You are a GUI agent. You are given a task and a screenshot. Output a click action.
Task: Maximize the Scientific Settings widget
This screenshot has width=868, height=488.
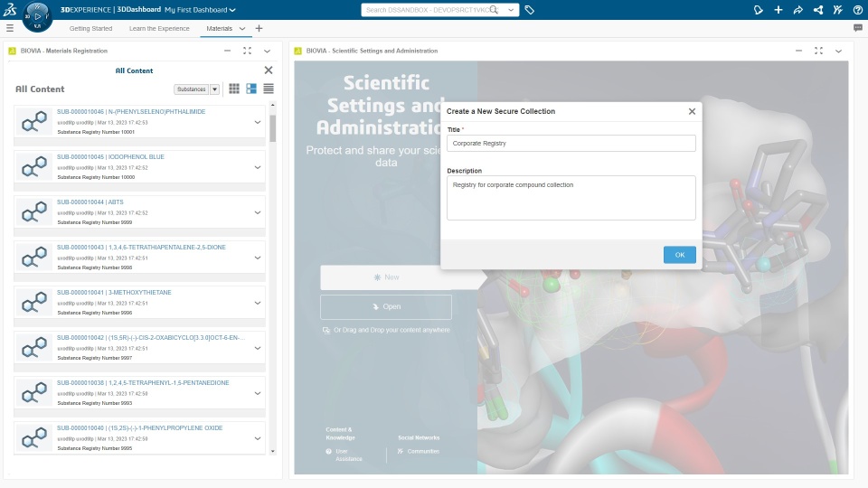pos(818,51)
